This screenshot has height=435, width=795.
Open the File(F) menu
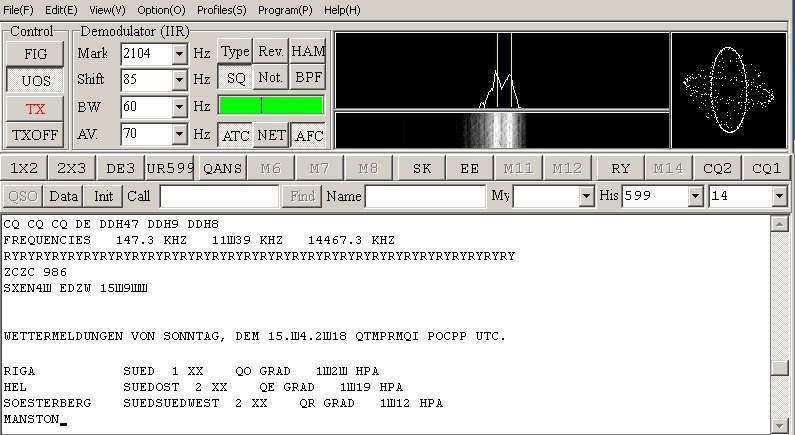pyautogui.click(x=18, y=10)
